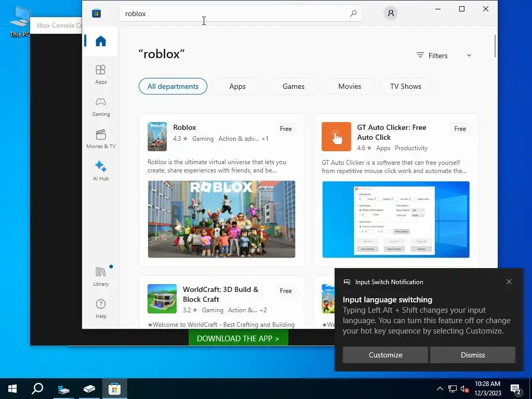Click the network tray icon

click(453, 389)
